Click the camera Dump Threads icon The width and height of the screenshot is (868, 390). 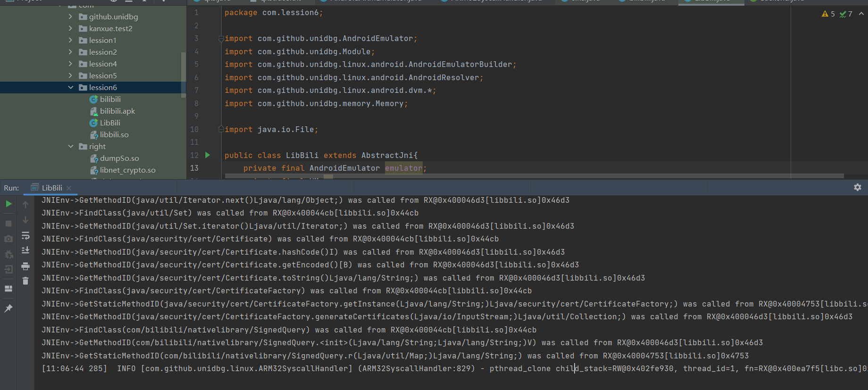coord(8,239)
